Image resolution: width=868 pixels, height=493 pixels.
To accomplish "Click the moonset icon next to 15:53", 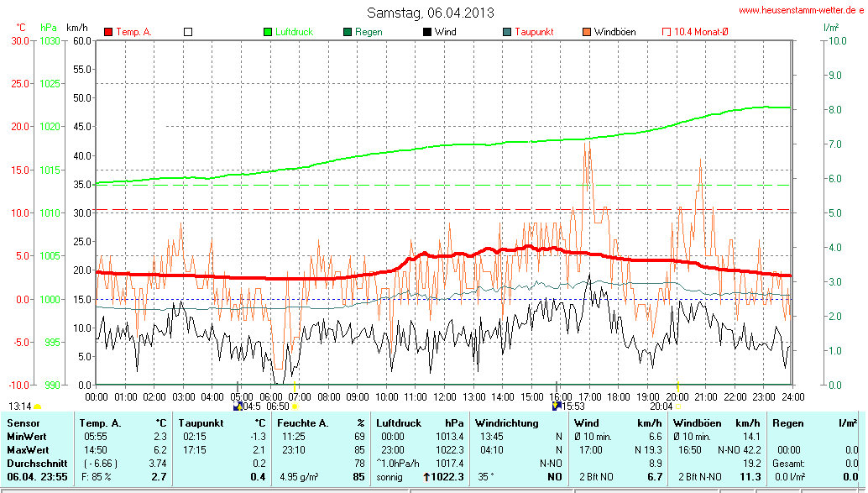I will 557,406.
